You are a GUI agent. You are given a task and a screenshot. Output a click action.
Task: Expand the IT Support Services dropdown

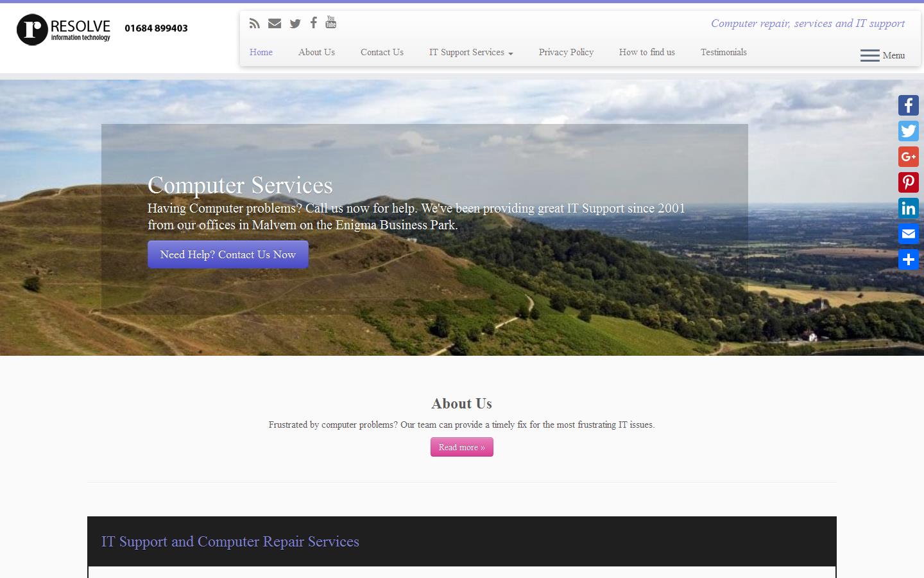coord(470,53)
